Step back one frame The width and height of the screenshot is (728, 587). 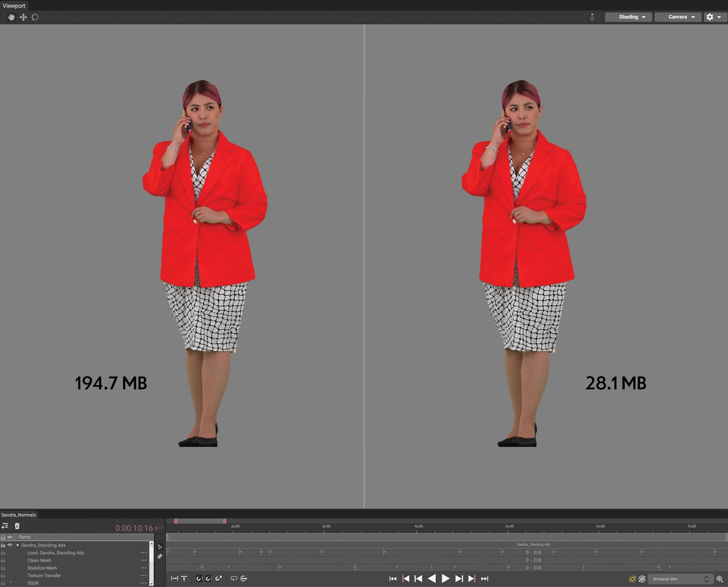(418, 579)
